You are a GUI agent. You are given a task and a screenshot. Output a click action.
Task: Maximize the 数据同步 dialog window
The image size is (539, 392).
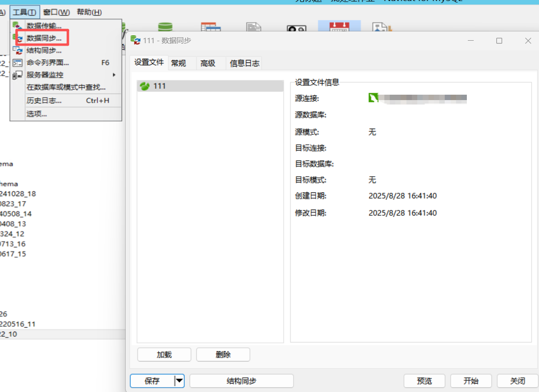(499, 41)
